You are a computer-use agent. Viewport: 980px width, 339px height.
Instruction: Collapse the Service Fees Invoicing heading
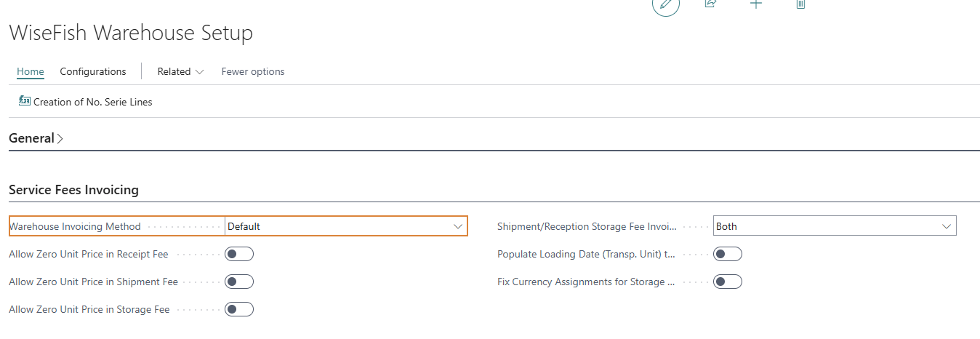(x=73, y=190)
